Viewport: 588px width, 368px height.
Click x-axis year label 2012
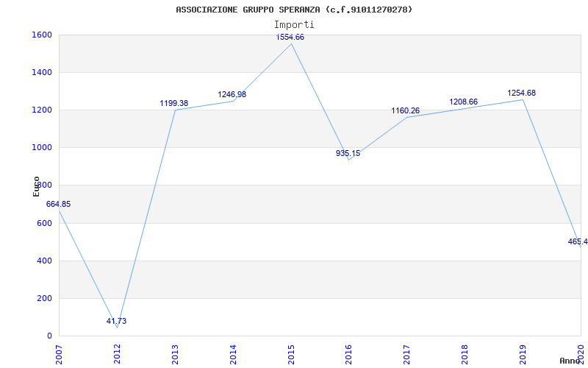pos(117,354)
